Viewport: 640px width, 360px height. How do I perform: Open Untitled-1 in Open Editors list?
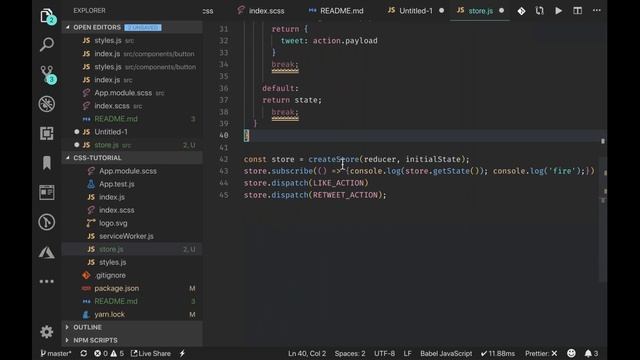[132, 132]
